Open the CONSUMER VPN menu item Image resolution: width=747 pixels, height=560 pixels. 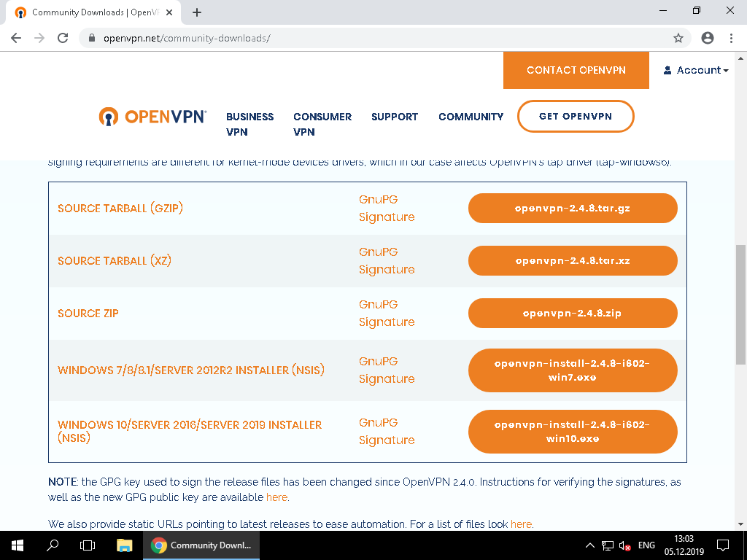tap(322, 124)
